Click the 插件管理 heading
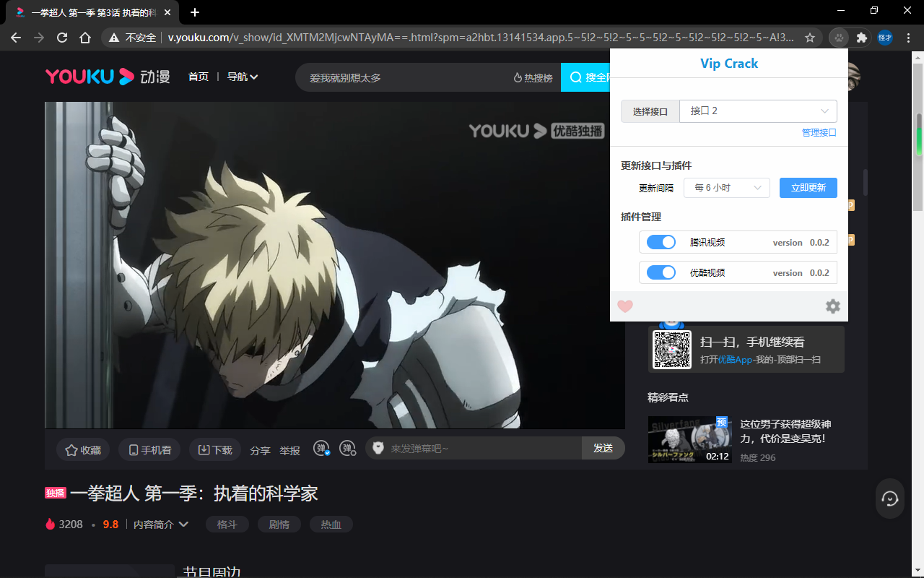The height and width of the screenshot is (578, 924). coord(641,217)
